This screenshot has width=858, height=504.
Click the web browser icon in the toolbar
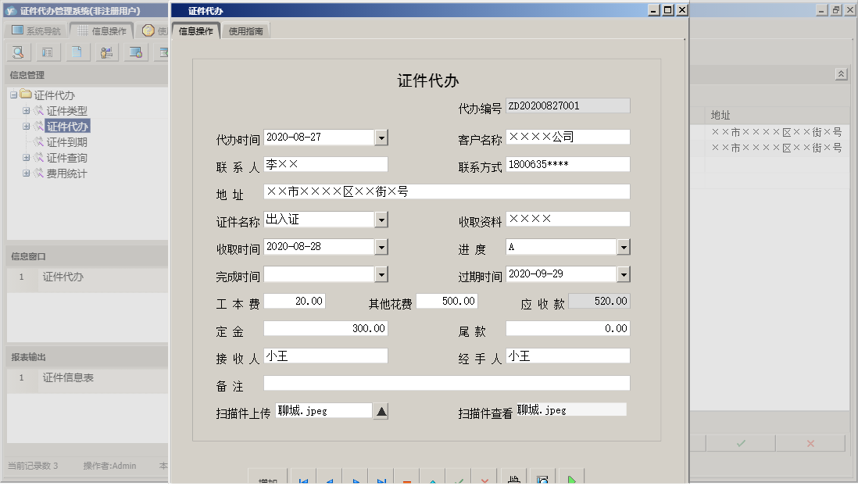click(x=135, y=52)
